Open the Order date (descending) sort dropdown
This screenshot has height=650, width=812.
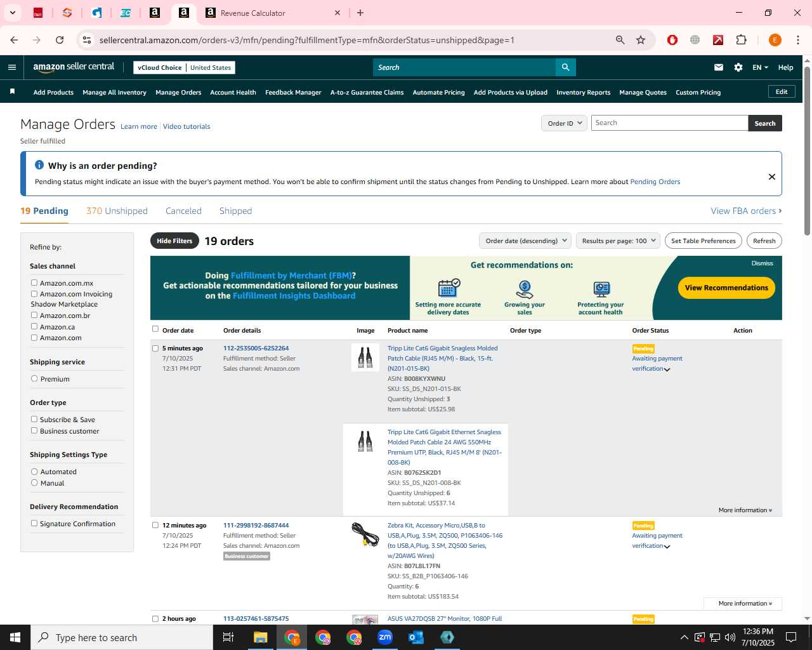[x=525, y=241]
